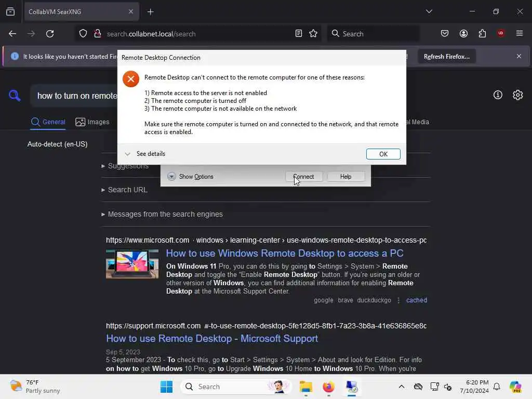Open the recent browsing Firefox View icon

(x=10, y=11)
